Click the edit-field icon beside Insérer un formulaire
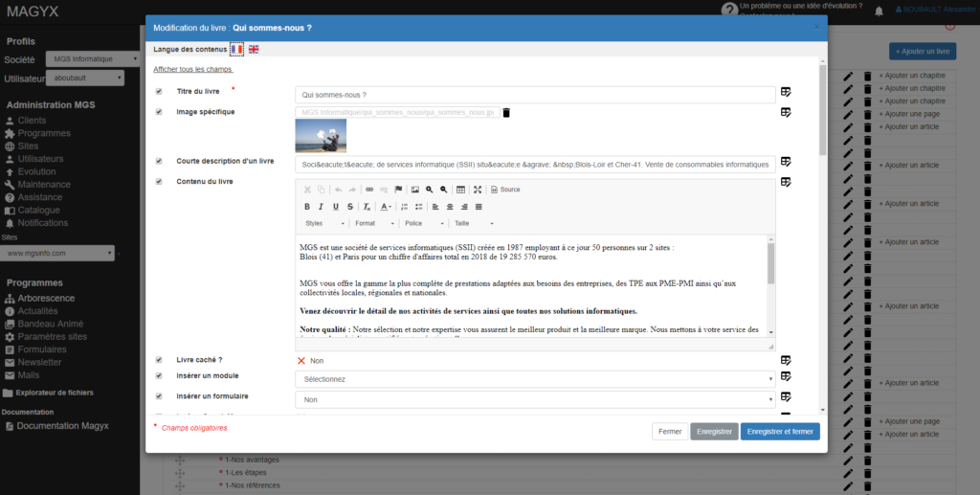 pyautogui.click(x=786, y=397)
